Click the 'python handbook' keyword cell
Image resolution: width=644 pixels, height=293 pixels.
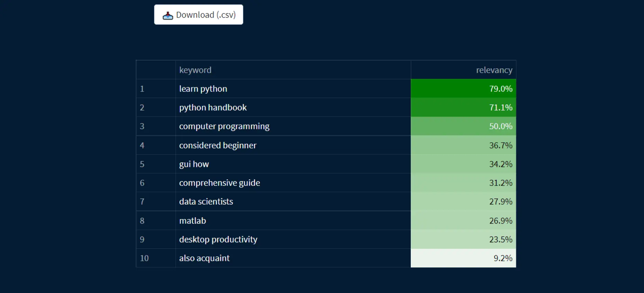click(293, 107)
